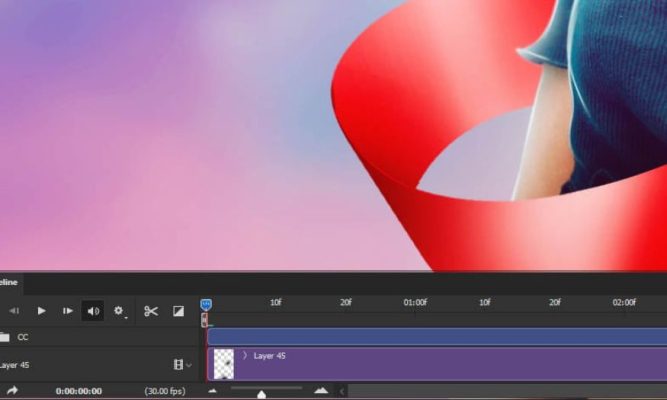Toggle audio playback mute button

click(x=93, y=311)
